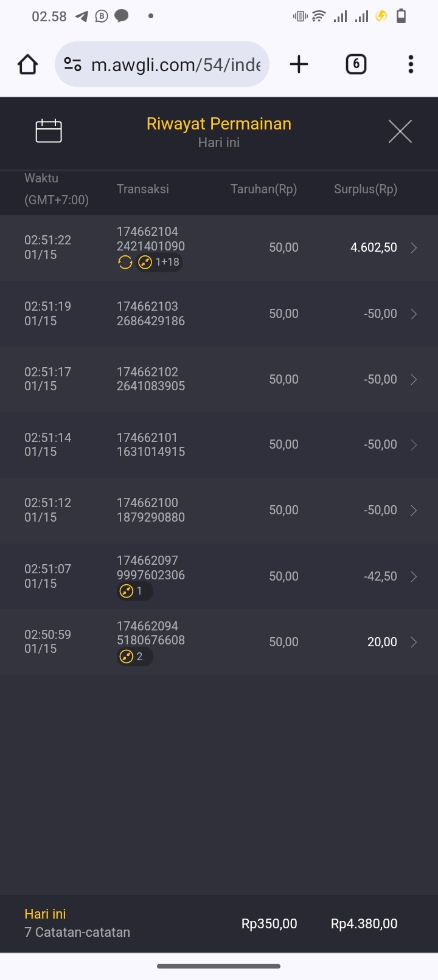Close the Riwayat Permainan panel

400,131
